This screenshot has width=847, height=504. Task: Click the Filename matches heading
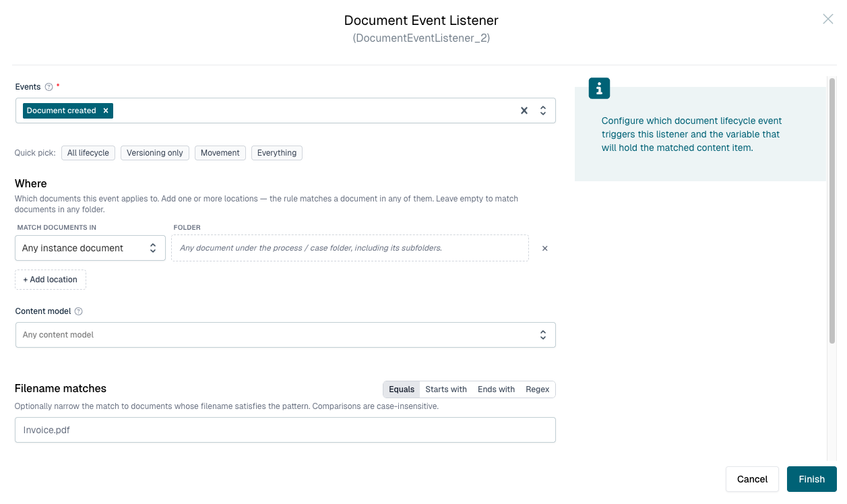(61, 388)
